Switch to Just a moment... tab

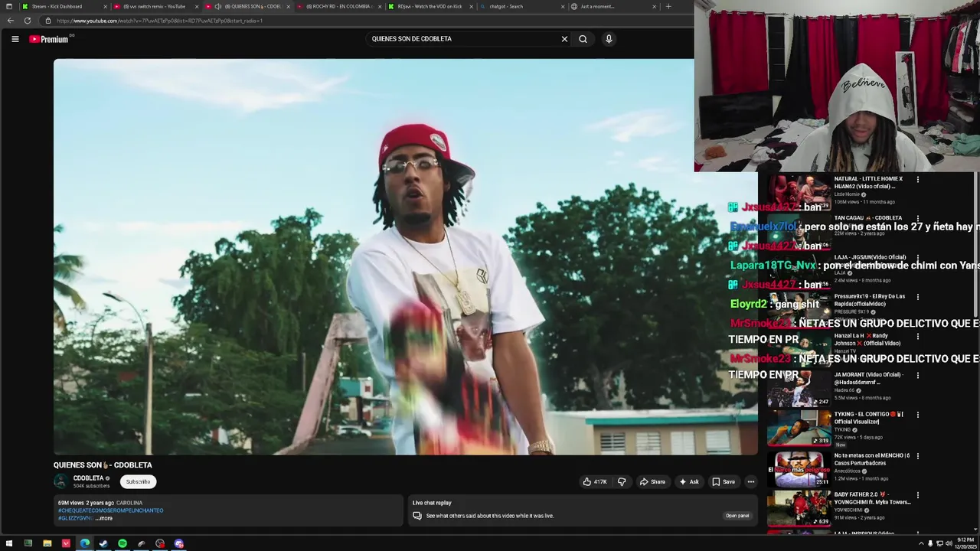(x=612, y=6)
